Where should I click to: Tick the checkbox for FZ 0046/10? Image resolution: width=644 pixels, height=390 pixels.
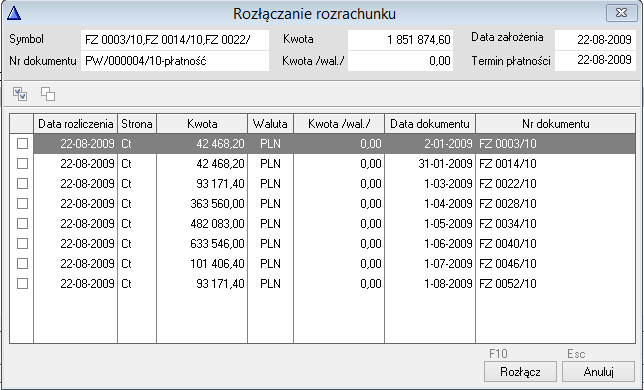click(x=22, y=264)
